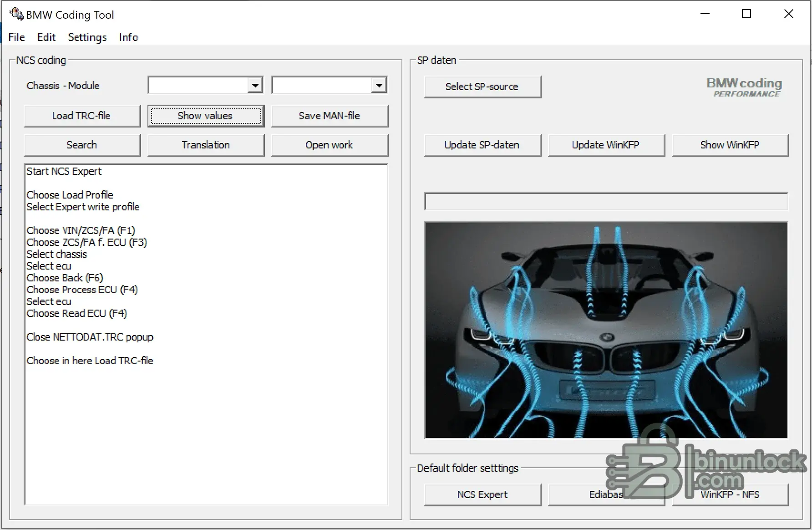Click 'Choose VIN/ZCS/FA (F1)' line
Image resolution: width=812 pixels, height=530 pixels.
(x=81, y=230)
